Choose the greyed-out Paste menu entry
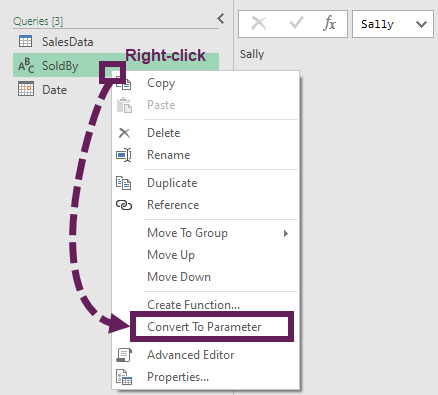 (x=205, y=105)
